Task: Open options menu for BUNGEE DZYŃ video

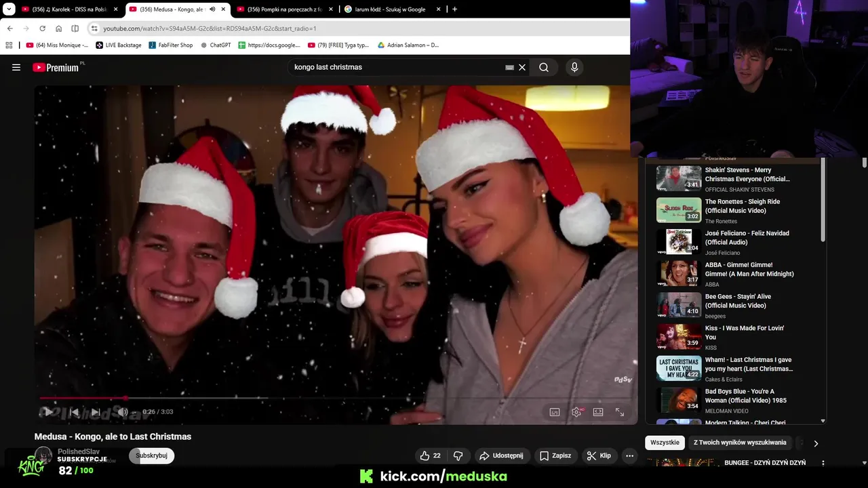Action: coord(823,464)
